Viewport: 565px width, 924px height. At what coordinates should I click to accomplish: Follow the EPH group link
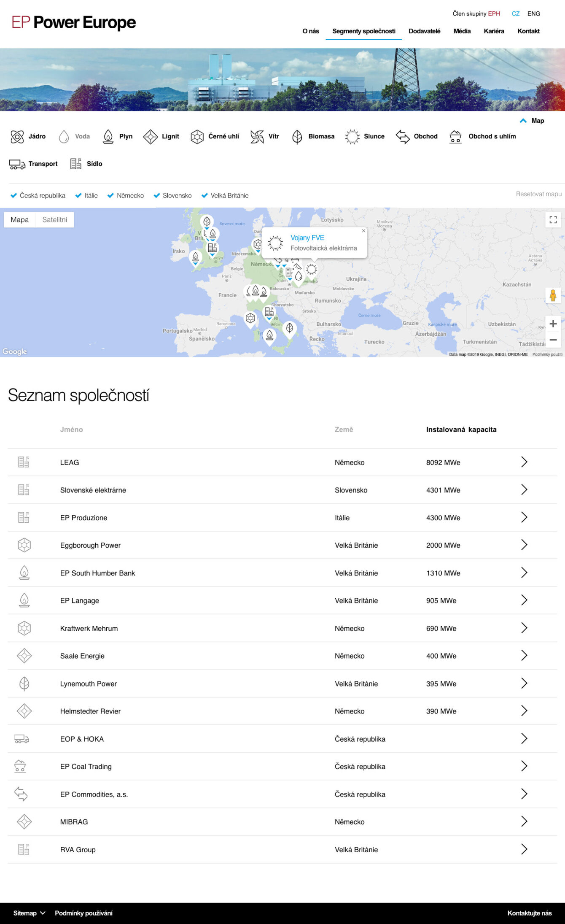(494, 14)
